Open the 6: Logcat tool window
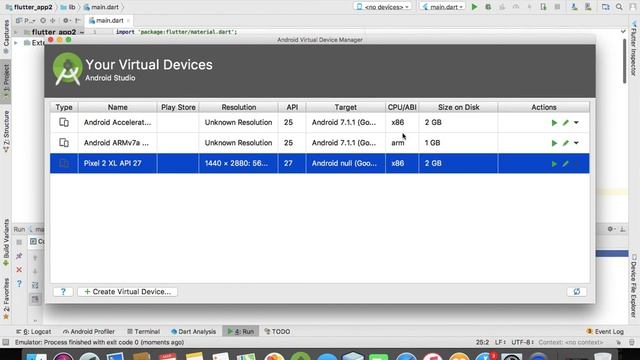This screenshot has width=640, height=360. pos(33,331)
